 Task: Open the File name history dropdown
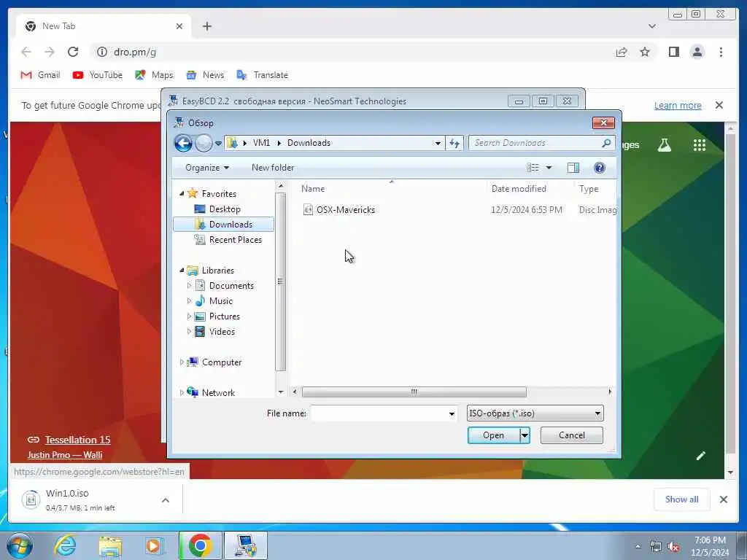(x=452, y=413)
